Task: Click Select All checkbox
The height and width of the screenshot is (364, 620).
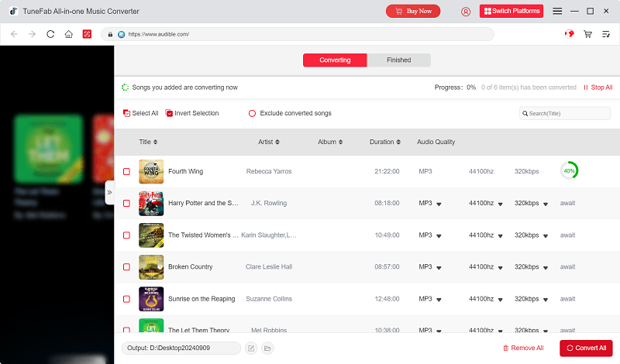Action: [126, 113]
